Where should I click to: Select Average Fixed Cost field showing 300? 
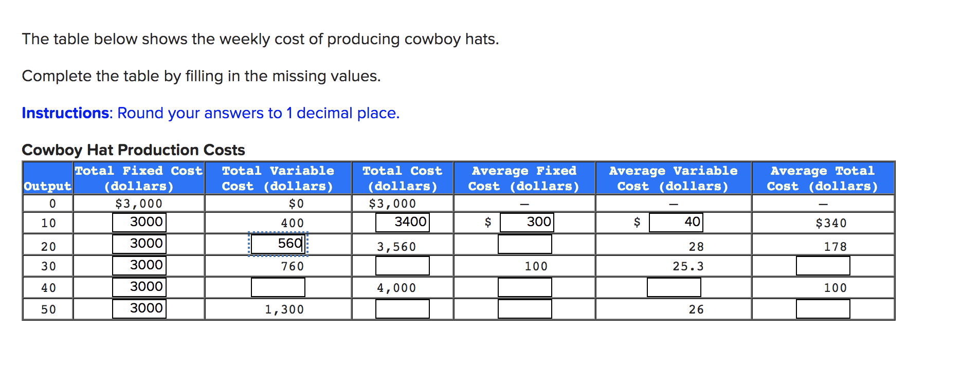click(x=527, y=223)
